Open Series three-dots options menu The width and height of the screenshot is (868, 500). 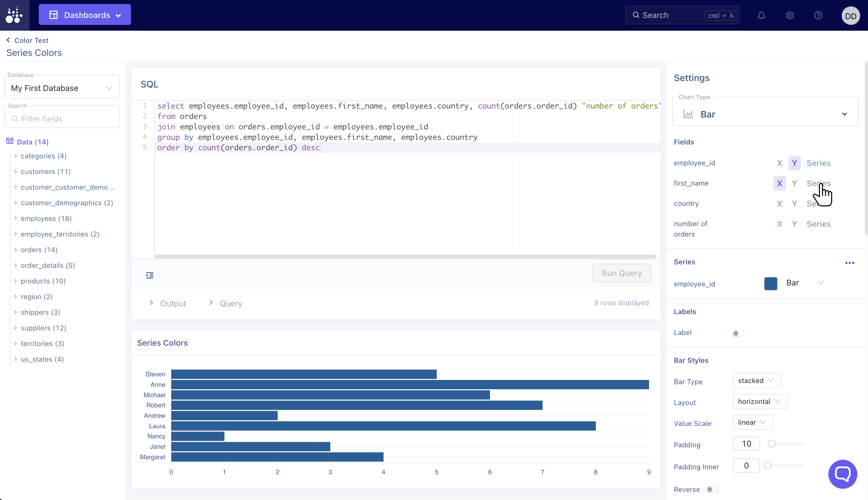tap(849, 263)
